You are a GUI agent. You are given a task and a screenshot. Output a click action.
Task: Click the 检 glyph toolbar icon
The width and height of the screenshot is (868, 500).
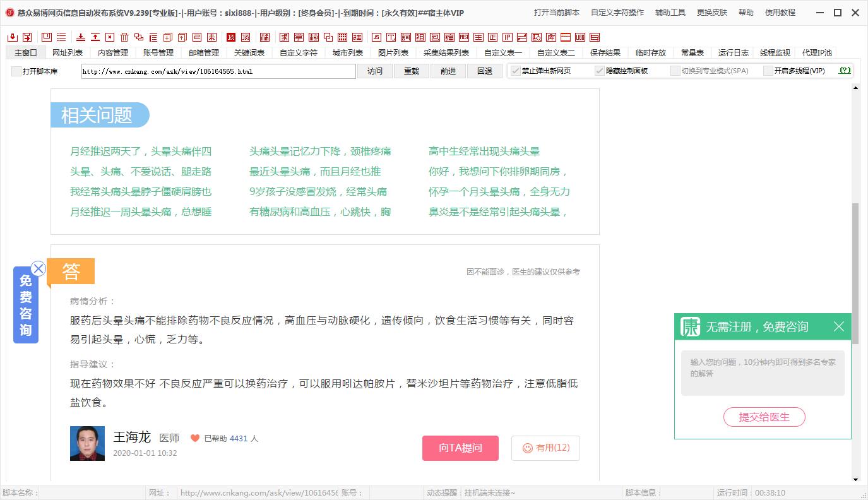click(x=314, y=37)
